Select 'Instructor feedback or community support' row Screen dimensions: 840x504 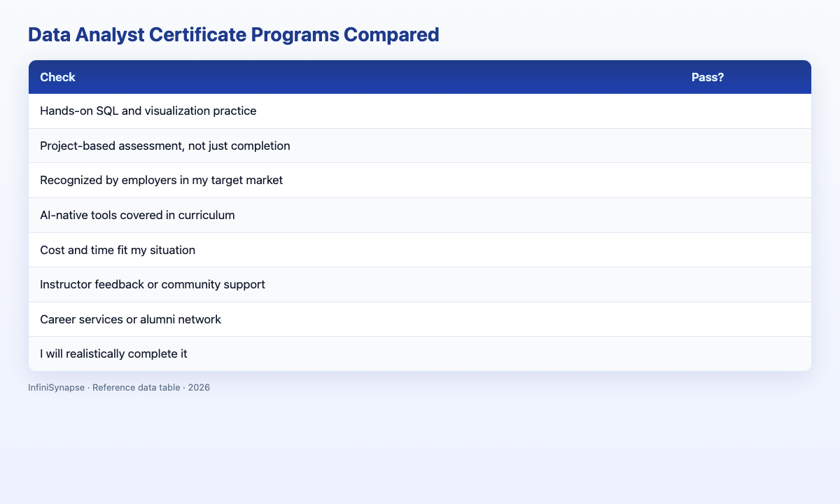pyautogui.click(x=420, y=285)
